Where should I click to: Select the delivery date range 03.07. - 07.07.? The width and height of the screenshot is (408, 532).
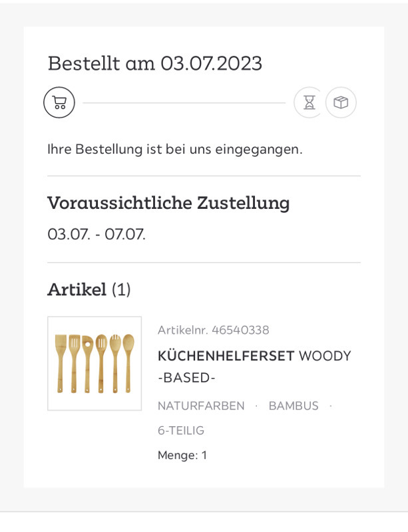tap(97, 234)
